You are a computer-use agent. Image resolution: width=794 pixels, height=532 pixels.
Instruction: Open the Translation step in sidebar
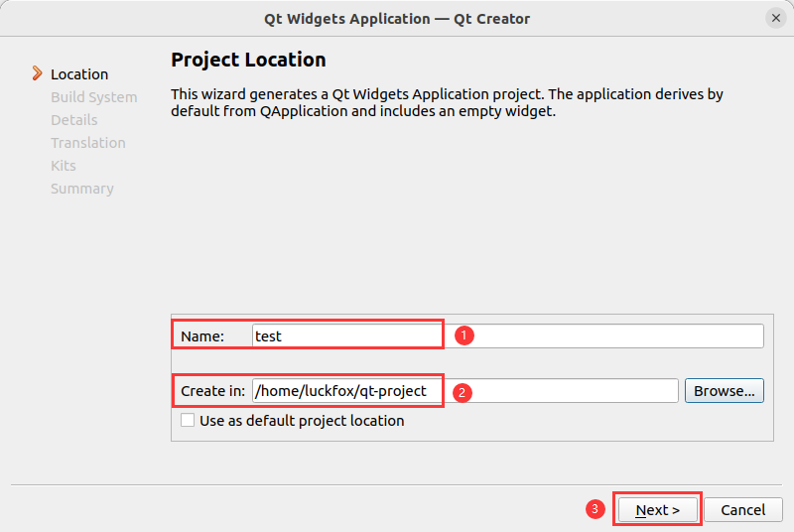[x=88, y=143]
